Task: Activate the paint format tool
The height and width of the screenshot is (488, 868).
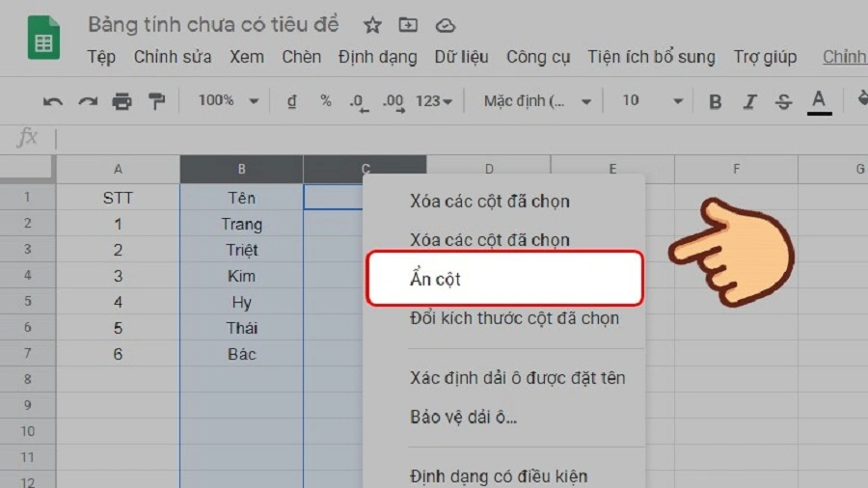Action: point(156,101)
